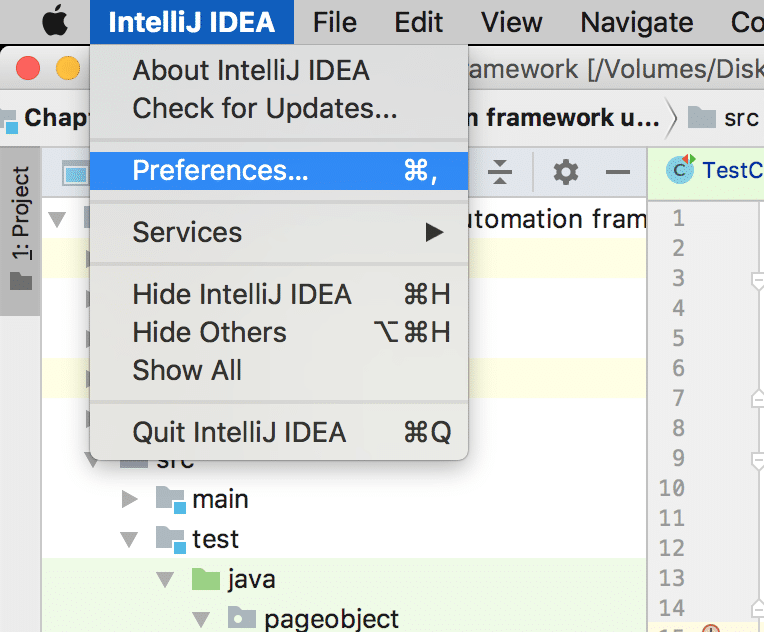This screenshot has width=764, height=632.
Task: Toggle code fold marker at line 7
Action: [x=758, y=399]
